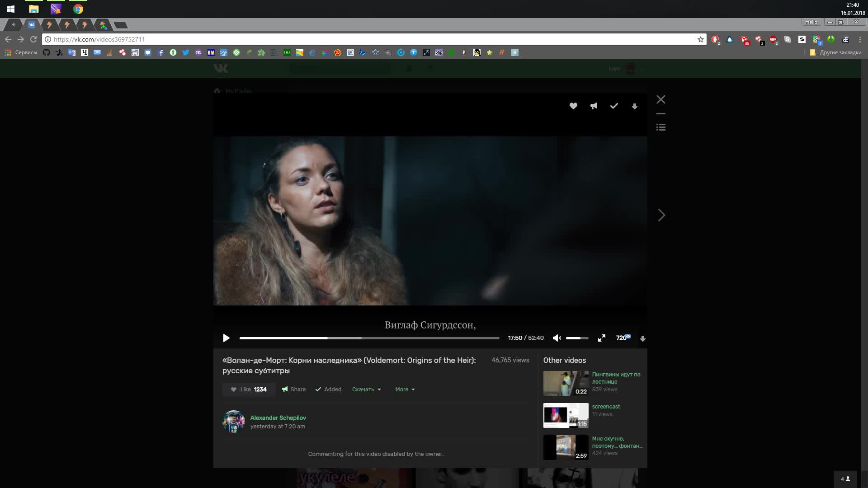Click the online friends counter 4
Image resolution: width=868 pixels, height=488 pixels.
845,479
